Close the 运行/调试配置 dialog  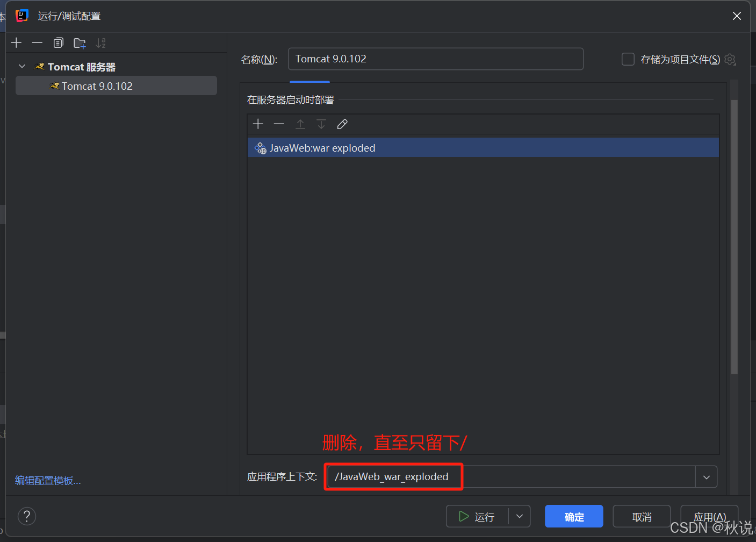coord(737,16)
